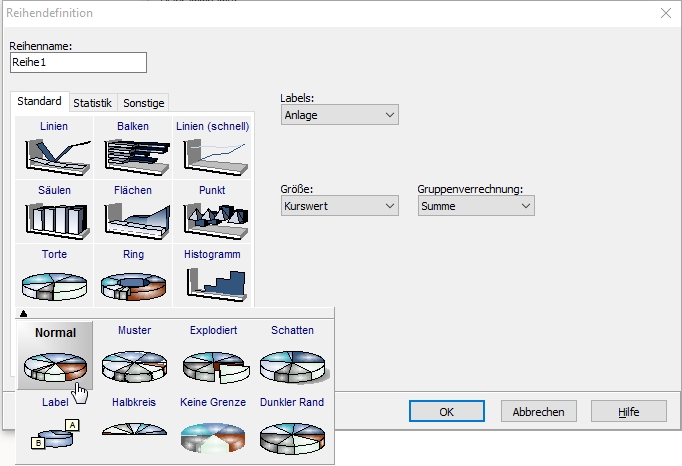682x466 pixels.
Task: Confirm with the OK button
Action: click(447, 411)
